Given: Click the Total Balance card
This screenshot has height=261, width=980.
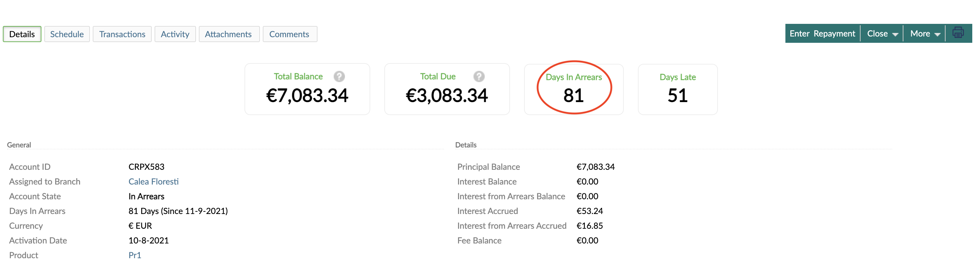Looking at the screenshot, I should click(x=307, y=88).
